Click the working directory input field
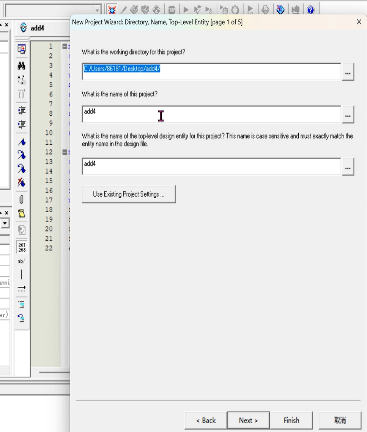Screen dimensions: 367x432 point(212,71)
